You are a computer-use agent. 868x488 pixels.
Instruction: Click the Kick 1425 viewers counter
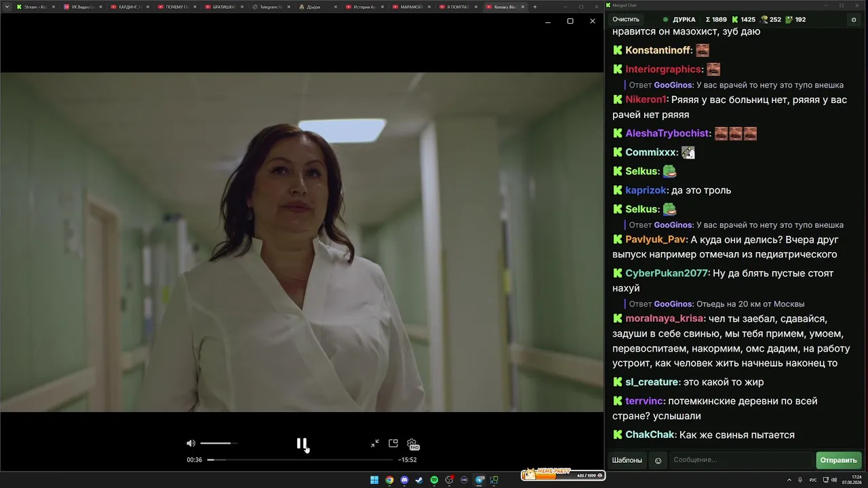[x=744, y=20]
